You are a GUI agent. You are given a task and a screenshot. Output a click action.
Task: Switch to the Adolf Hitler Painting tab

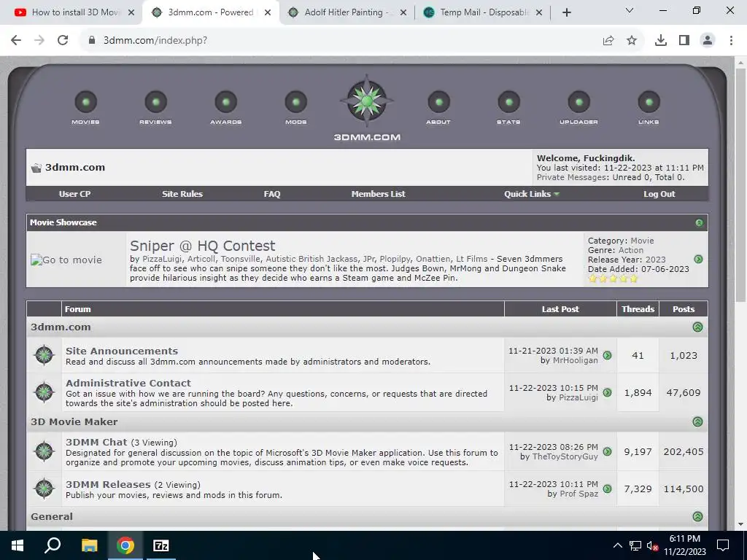346,12
